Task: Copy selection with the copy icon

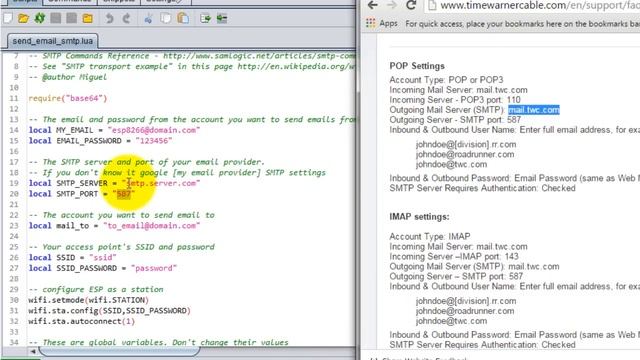Action: tap(165, 18)
